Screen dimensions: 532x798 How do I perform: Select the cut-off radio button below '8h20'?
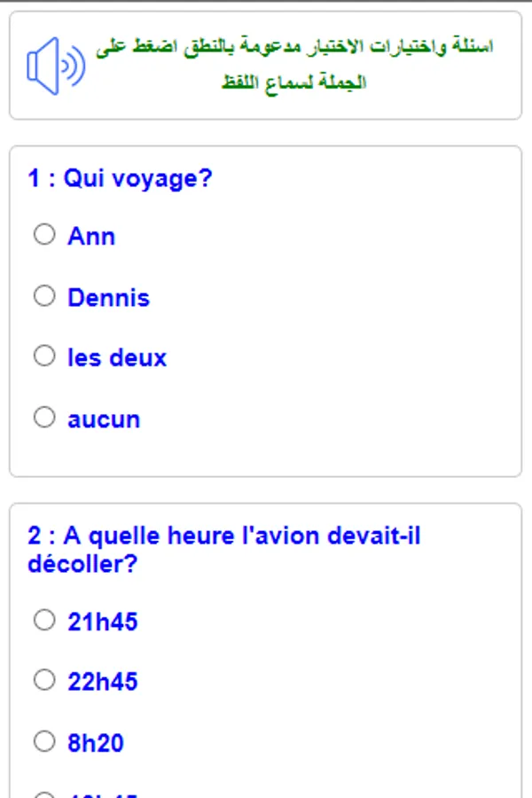[x=44, y=794]
